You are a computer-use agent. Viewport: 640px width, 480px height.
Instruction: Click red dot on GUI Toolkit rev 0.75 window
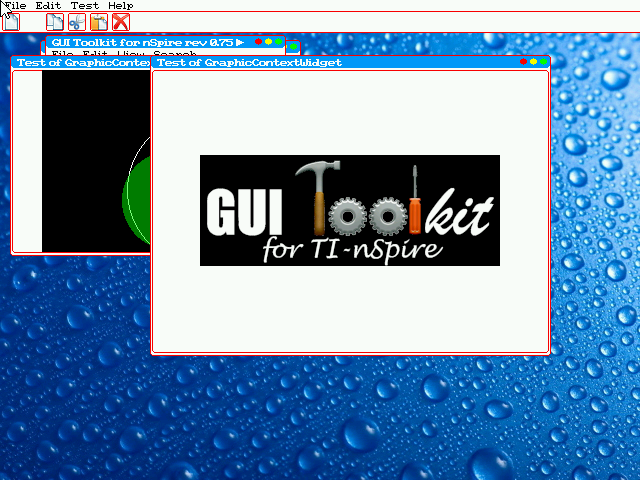258,42
